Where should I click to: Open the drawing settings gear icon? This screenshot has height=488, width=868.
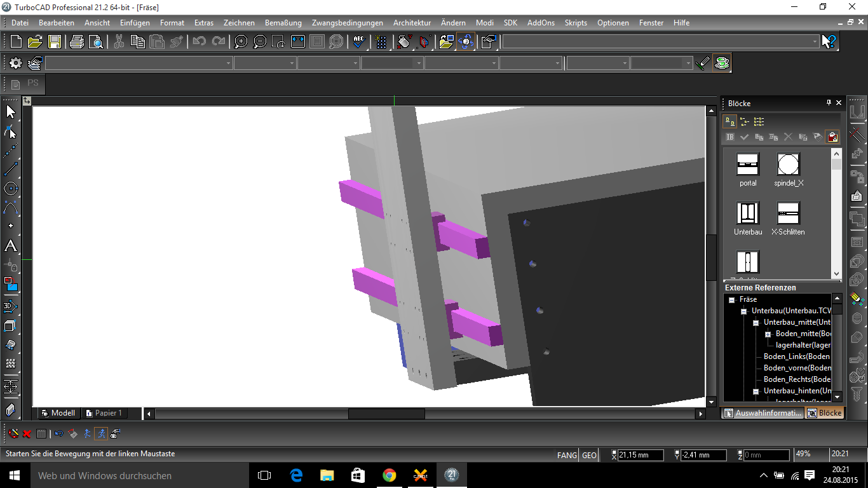coord(15,63)
